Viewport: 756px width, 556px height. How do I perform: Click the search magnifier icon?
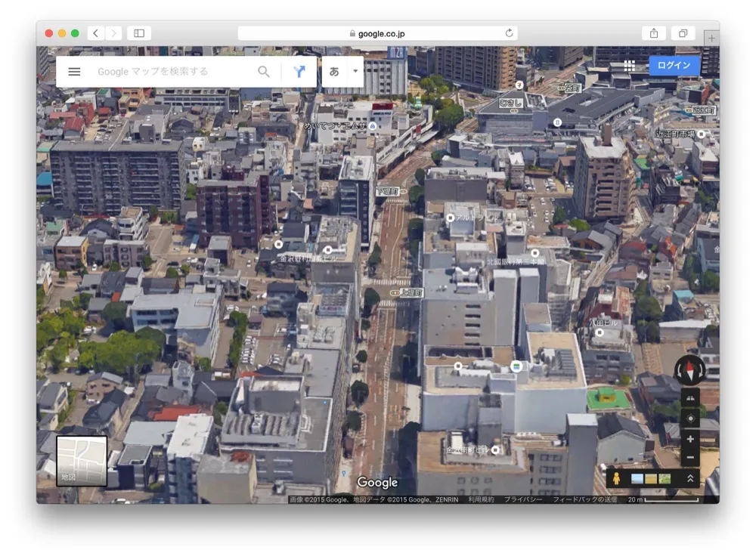click(263, 71)
